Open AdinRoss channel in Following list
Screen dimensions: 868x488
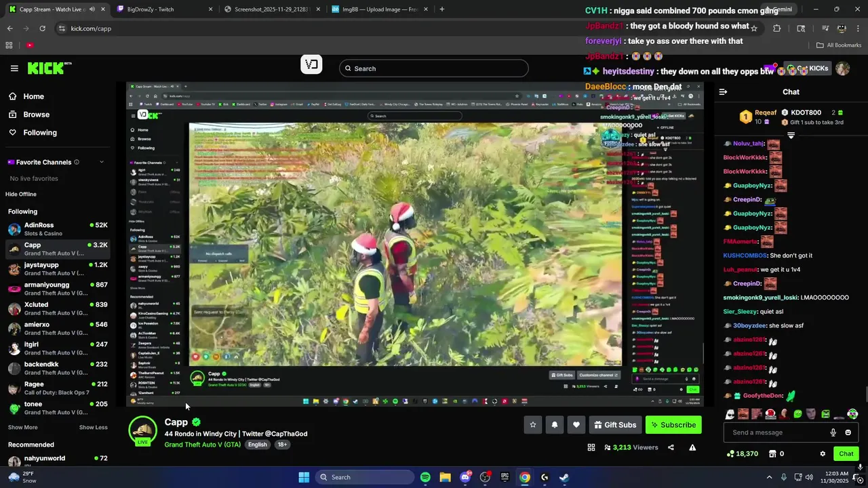coord(58,229)
